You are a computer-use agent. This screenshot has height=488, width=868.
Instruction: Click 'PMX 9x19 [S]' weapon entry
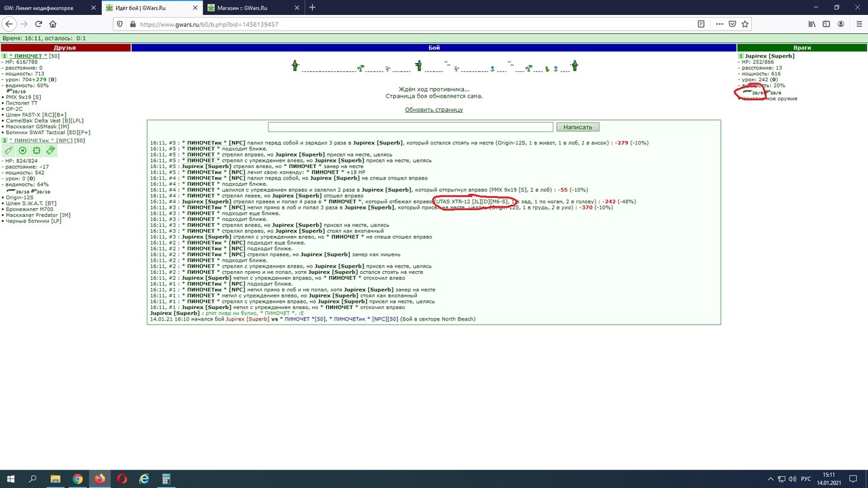[x=23, y=98]
